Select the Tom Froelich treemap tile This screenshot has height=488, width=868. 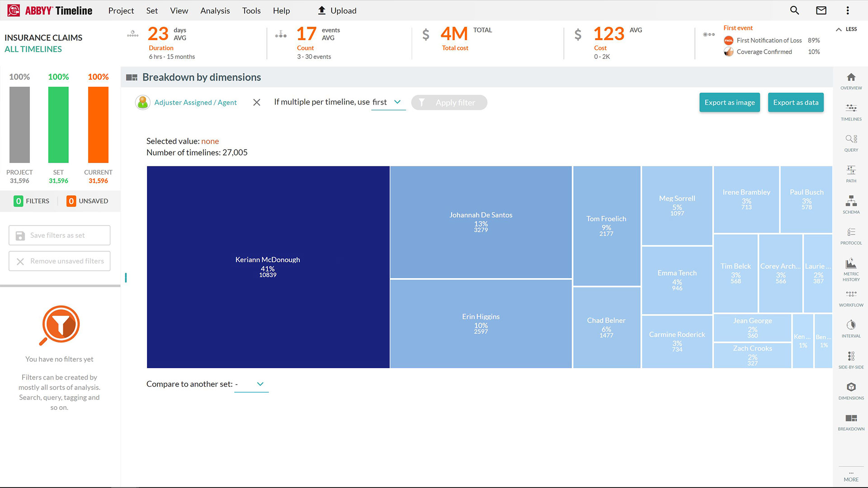tap(607, 226)
